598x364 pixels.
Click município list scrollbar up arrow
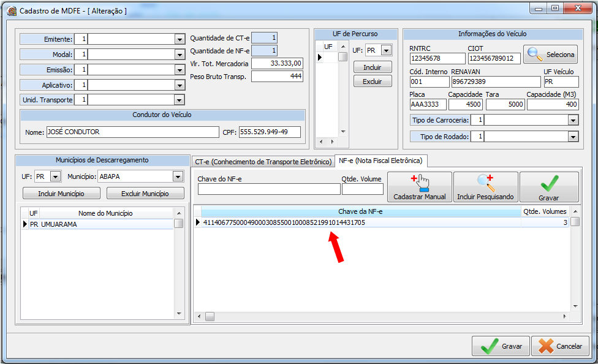[178, 213]
